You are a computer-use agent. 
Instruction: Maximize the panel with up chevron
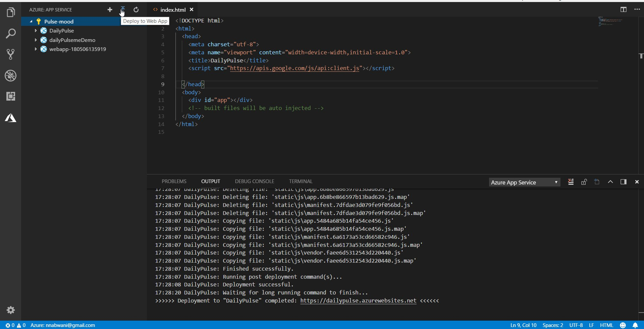click(610, 182)
